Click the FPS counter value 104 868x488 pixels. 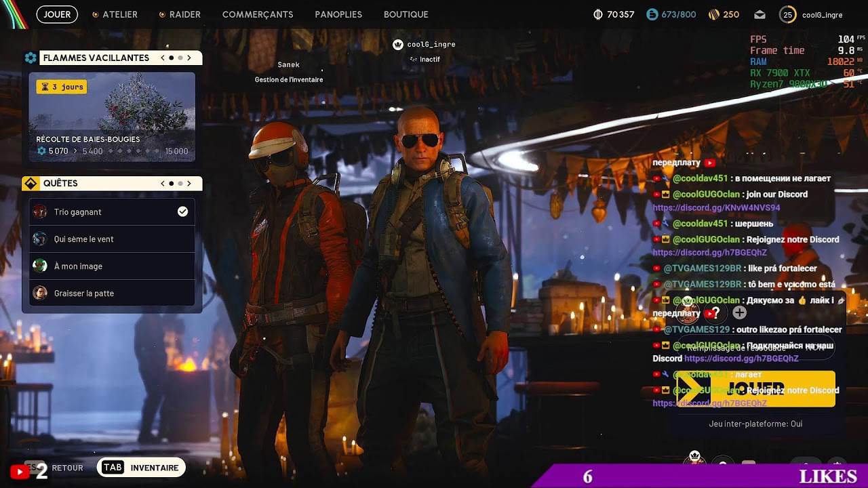point(846,39)
